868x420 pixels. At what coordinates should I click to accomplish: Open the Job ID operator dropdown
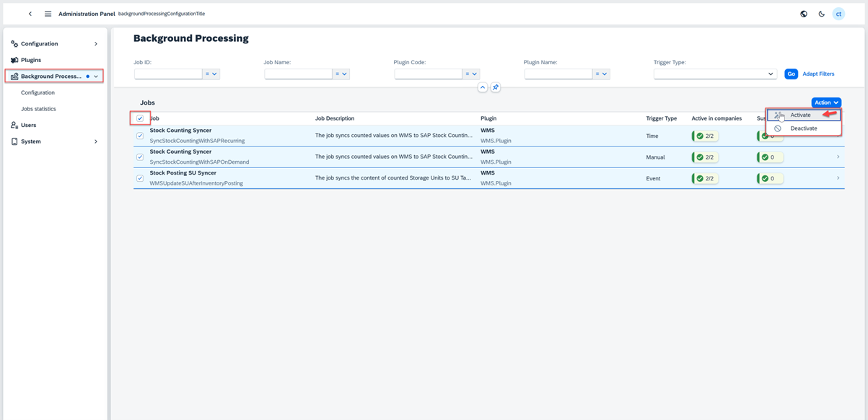tap(211, 73)
